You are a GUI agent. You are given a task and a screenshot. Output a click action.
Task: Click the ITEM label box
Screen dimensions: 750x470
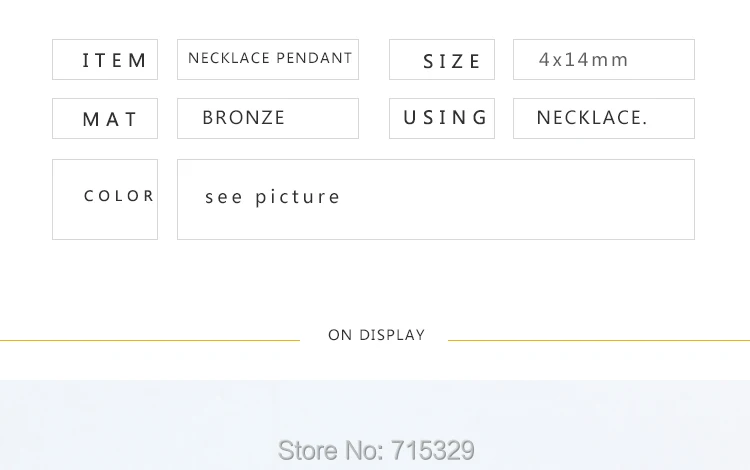pos(105,60)
